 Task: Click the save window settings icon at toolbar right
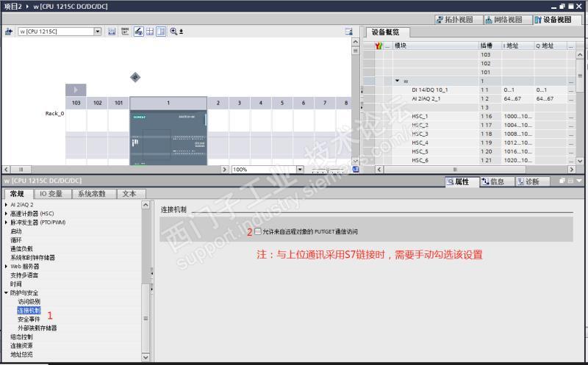[348, 32]
